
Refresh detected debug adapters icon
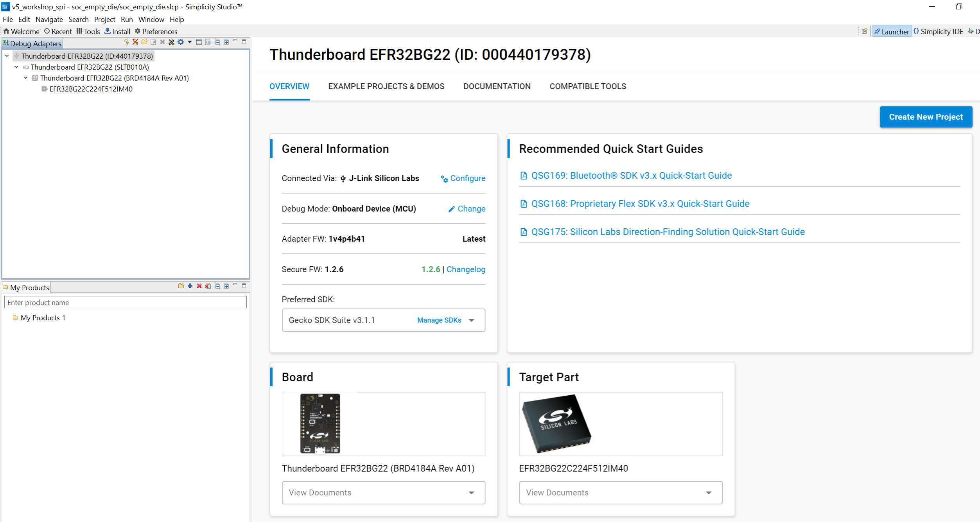click(126, 42)
